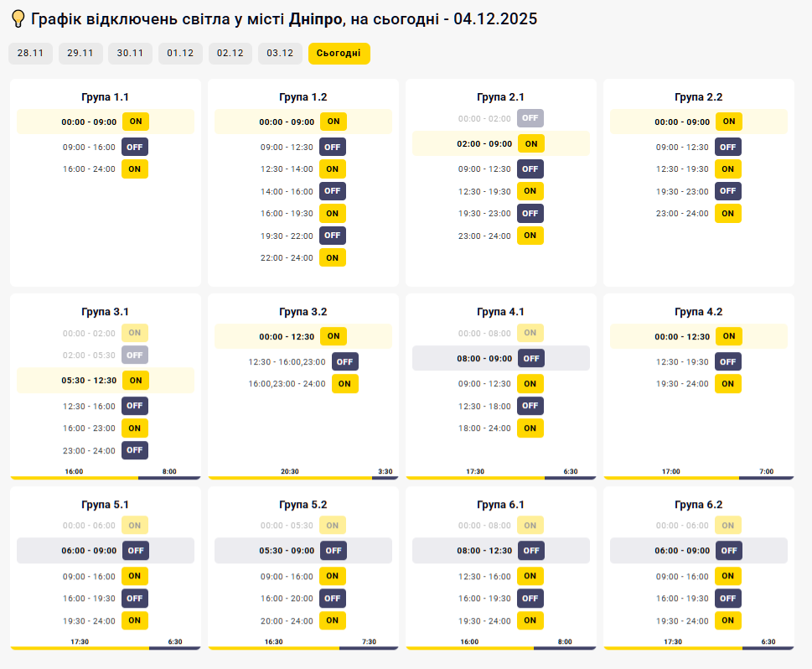
Task: Click the lightbulb icon in the heading
Action: coord(18,19)
